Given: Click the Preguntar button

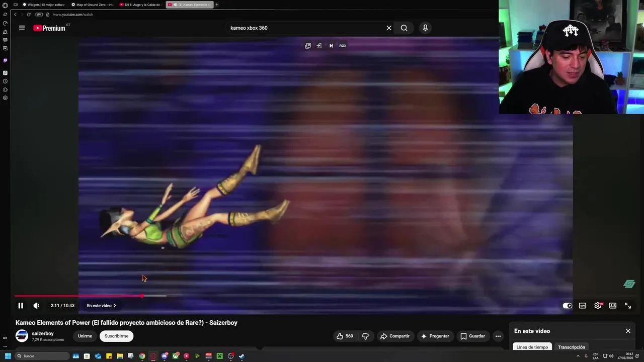Looking at the screenshot, I should tap(435, 336).
